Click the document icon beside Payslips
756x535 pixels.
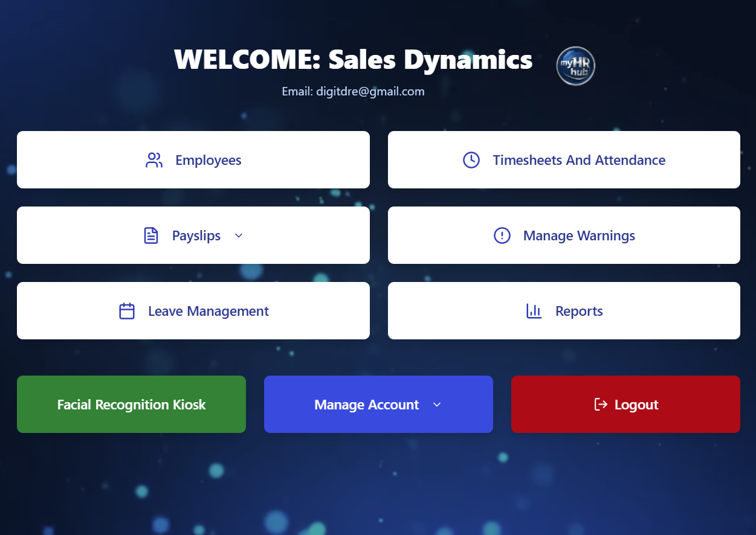151,235
